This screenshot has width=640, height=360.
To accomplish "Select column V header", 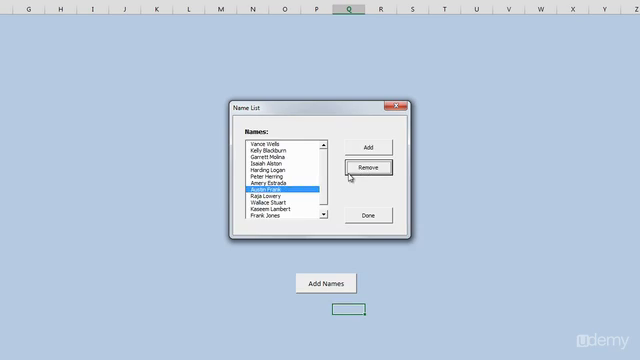I will click(x=509, y=9).
